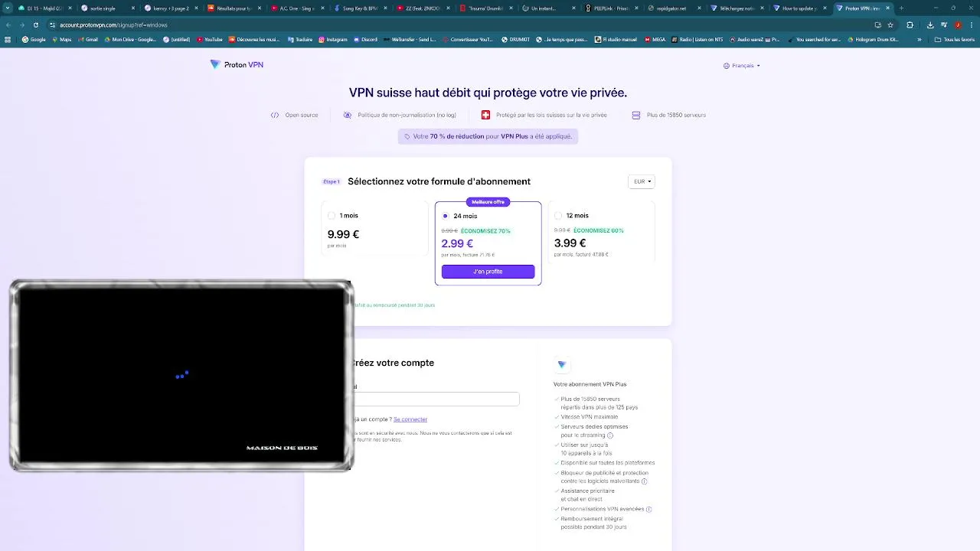Viewport: 980px width, 551px height.
Task: Click the black video overlay window
Action: (x=181, y=375)
